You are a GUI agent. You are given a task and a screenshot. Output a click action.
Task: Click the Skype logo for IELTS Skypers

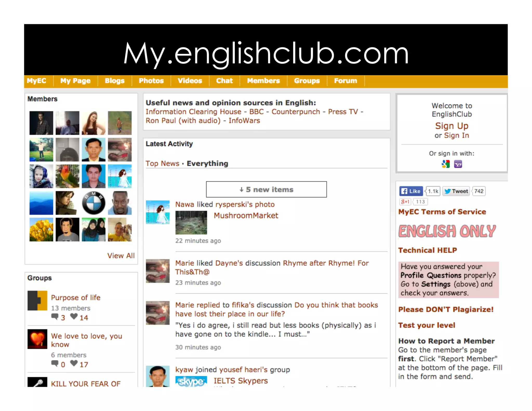(x=191, y=381)
